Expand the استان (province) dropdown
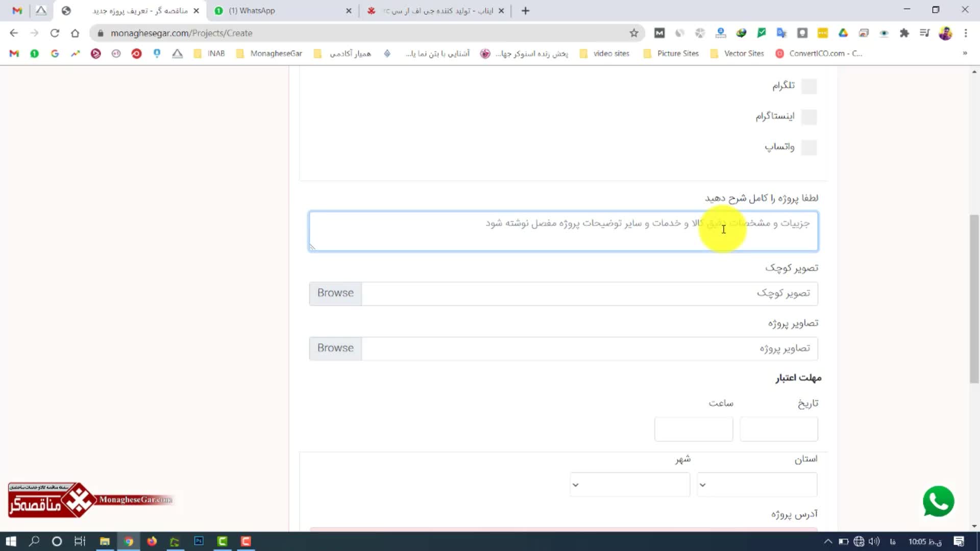Viewport: 980px width, 551px height. click(757, 485)
